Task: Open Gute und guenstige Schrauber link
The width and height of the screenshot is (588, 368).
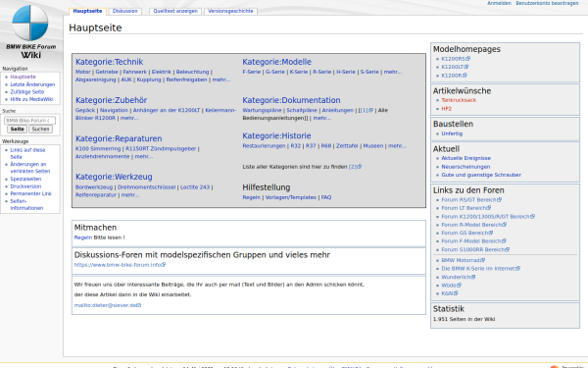Action: coord(481,175)
